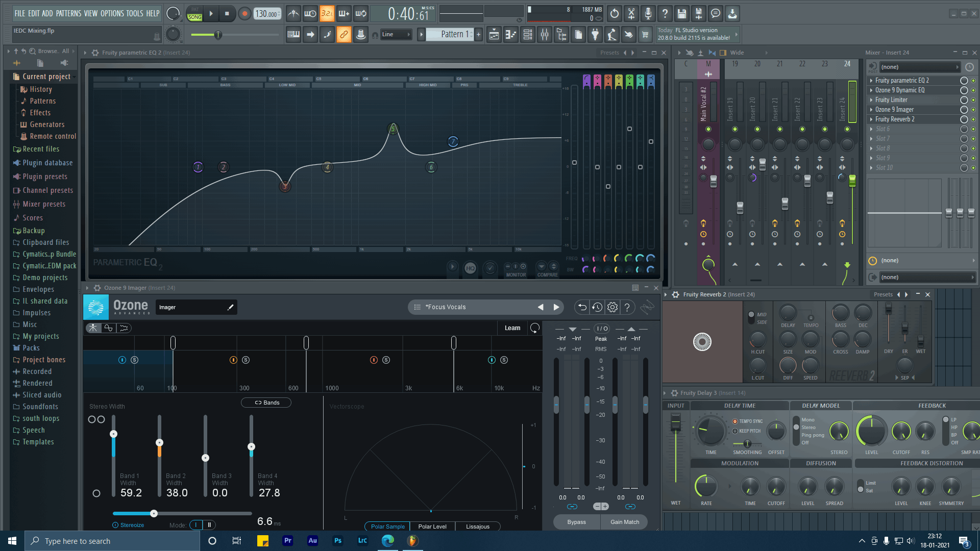Viewport: 980px width, 551px height.
Task: Toggle Stereoize power in Ozone Imager
Action: [115, 525]
